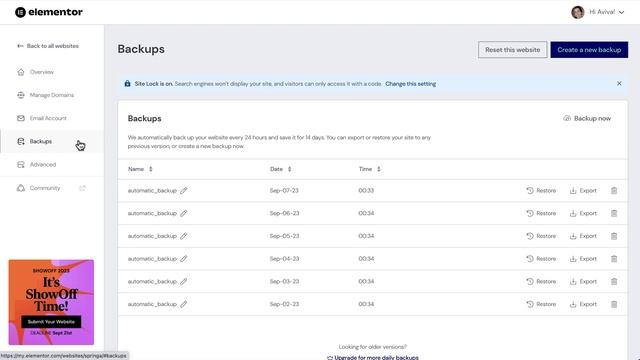
Task: Click Change this setting link
Action: pyautogui.click(x=411, y=84)
